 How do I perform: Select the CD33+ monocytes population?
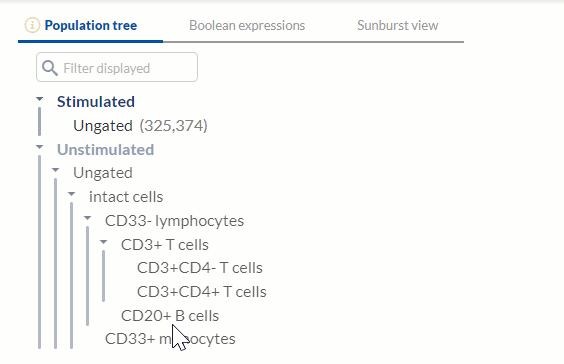pyautogui.click(x=170, y=339)
